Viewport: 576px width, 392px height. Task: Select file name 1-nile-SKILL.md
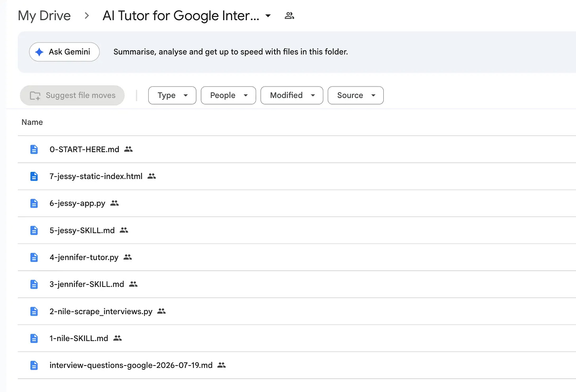pos(79,338)
